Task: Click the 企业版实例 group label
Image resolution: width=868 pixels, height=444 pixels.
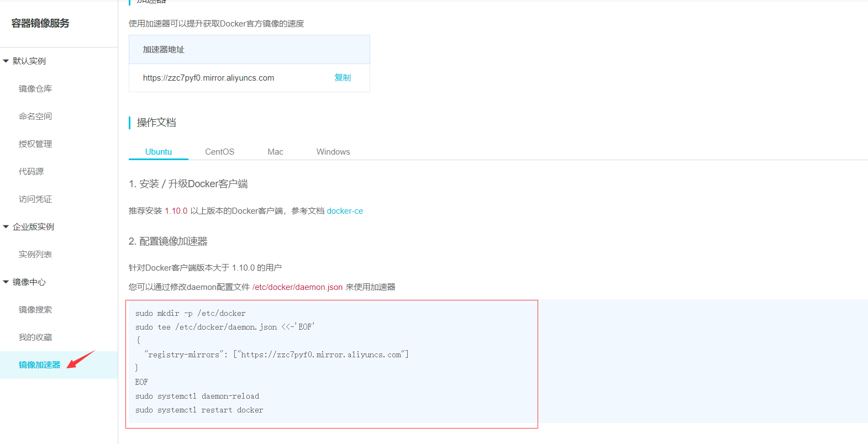Action: point(33,226)
